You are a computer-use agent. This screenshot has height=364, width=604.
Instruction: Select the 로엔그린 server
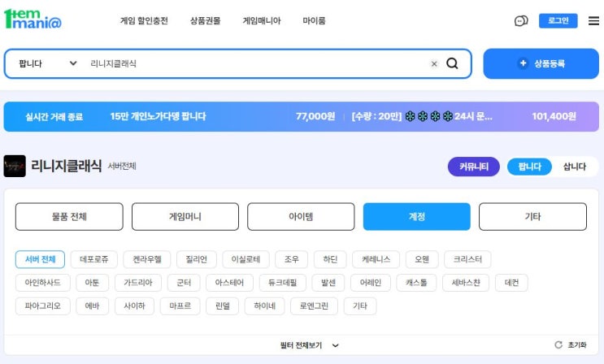(314, 305)
